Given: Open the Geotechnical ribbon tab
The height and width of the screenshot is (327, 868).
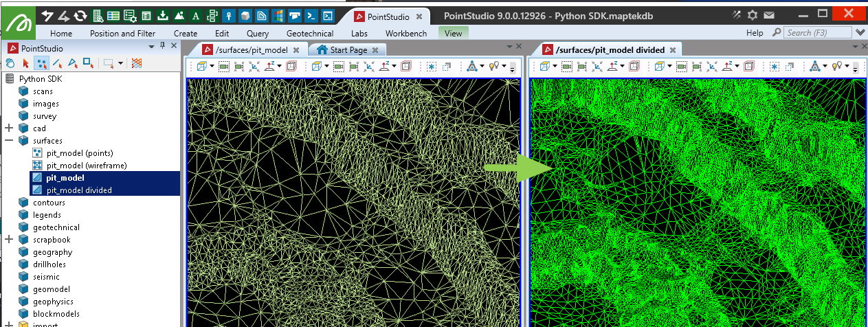Looking at the screenshot, I should pyautogui.click(x=310, y=33).
